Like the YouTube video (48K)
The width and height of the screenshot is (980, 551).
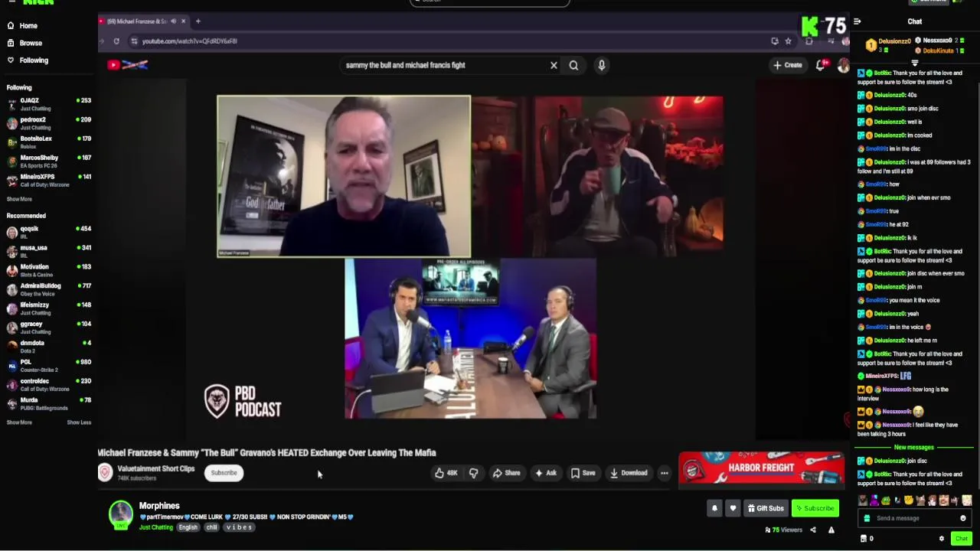point(446,473)
